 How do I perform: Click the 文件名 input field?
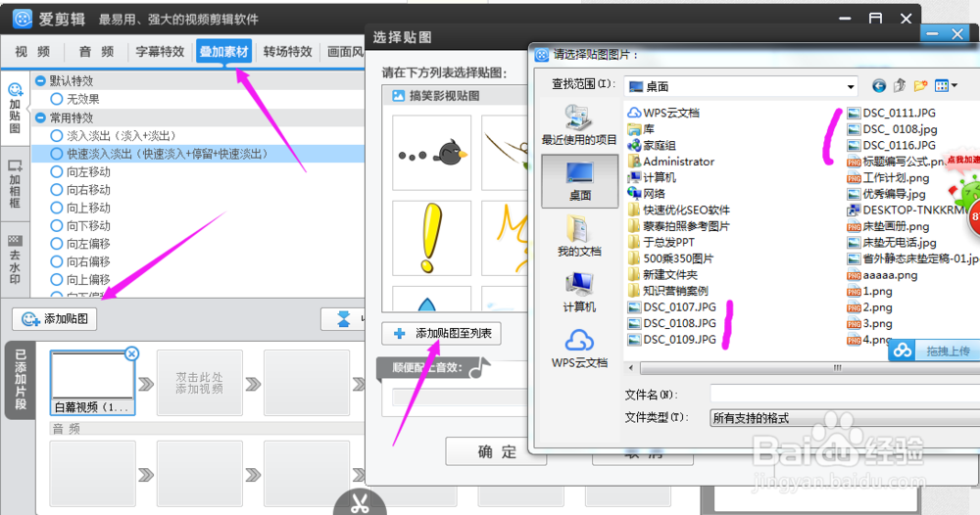coord(845,394)
